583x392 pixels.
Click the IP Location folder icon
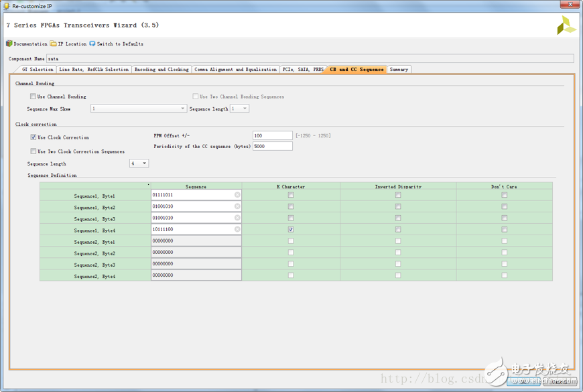click(54, 44)
